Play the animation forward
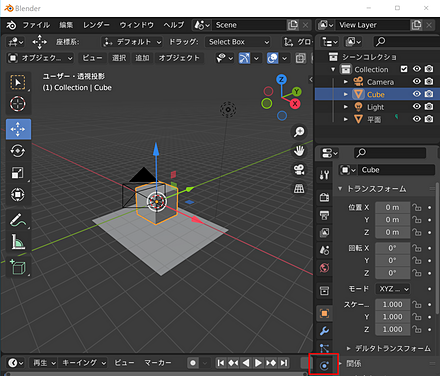440x376 pixels. [258, 363]
